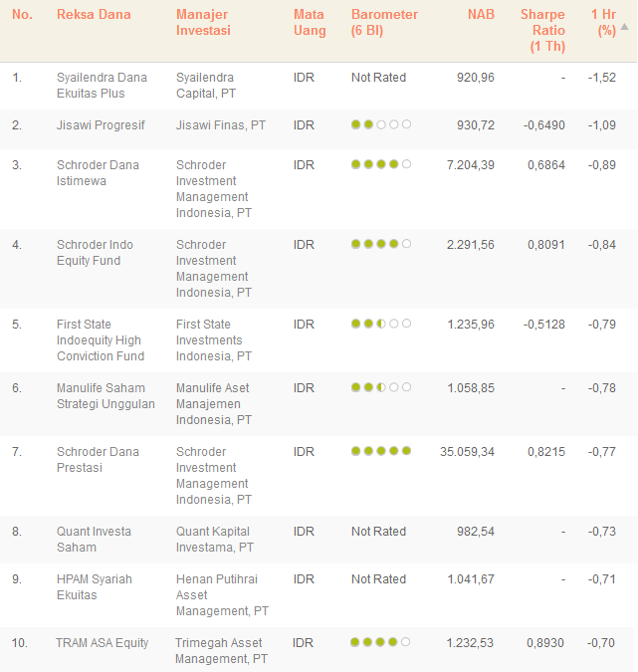The image size is (638, 672).
Task: Sort table by Reksa Dana column header
Action: pos(94,15)
